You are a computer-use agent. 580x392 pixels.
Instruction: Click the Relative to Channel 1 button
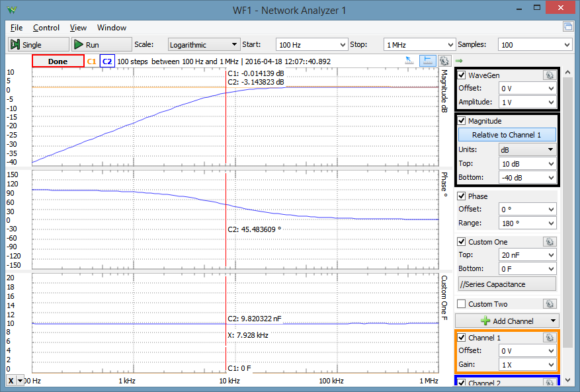pyautogui.click(x=507, y=135)
